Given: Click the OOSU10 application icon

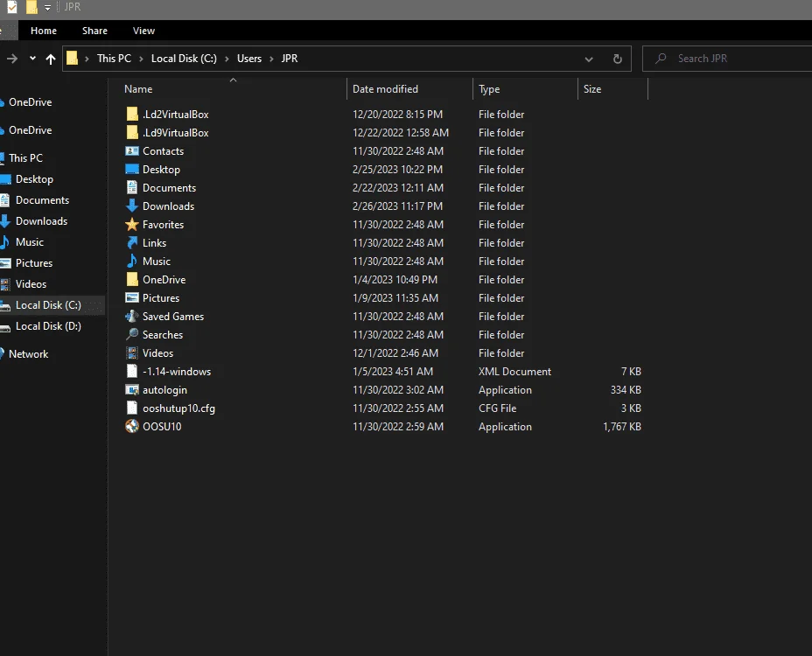Looking at the screenshot, I should pos(132,426).
